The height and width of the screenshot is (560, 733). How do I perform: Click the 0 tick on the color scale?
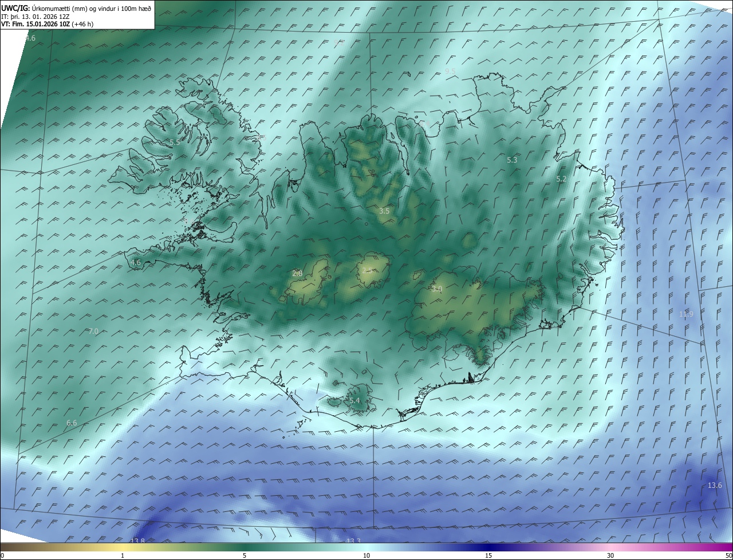pos(2,555)
